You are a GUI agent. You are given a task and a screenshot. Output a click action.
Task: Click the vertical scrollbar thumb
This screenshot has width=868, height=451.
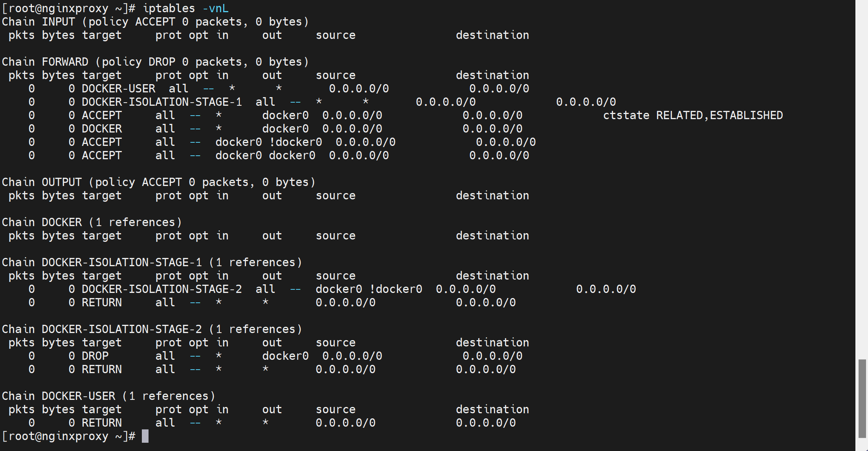862,398
